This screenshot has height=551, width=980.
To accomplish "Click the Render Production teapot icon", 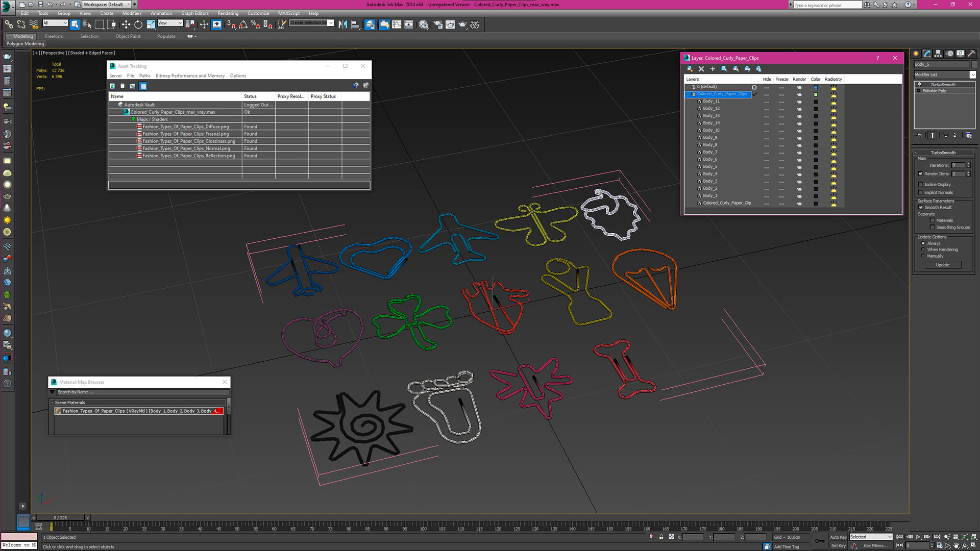I will pyautogui.click(x=462, y=24).
